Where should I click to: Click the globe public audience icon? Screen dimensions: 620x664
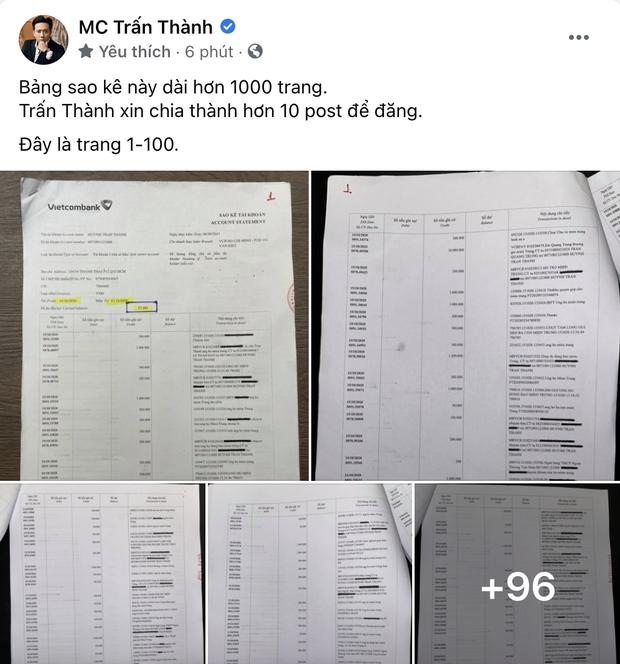pos(255,51)
